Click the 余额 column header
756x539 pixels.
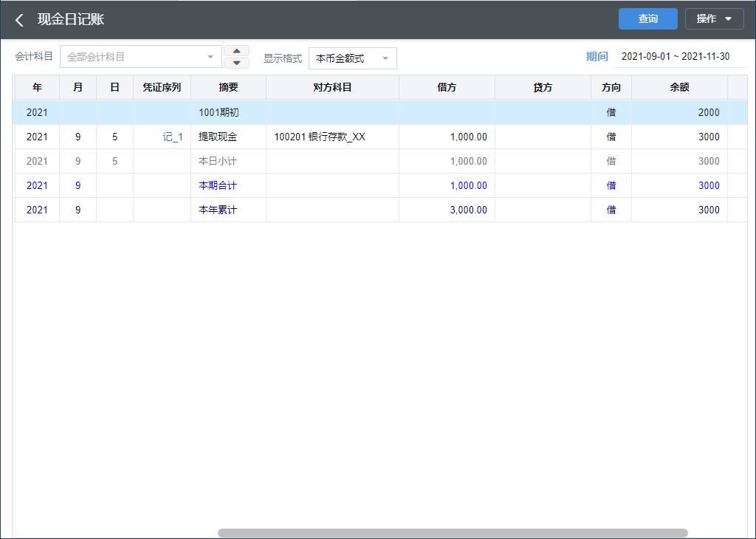680,87
